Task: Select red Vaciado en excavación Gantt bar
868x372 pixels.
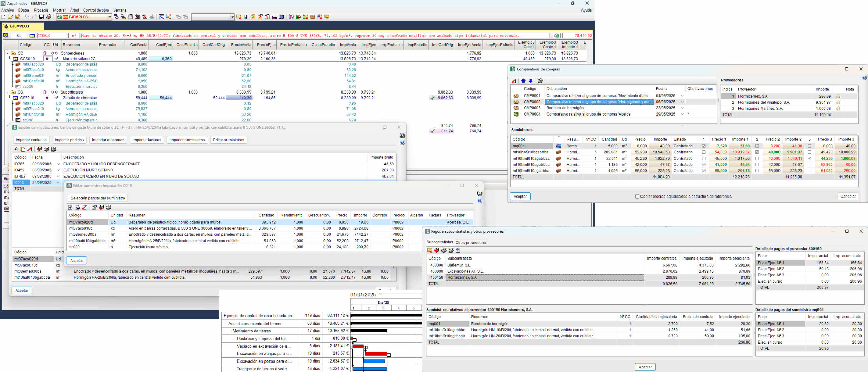Action: tap(358, 346)
